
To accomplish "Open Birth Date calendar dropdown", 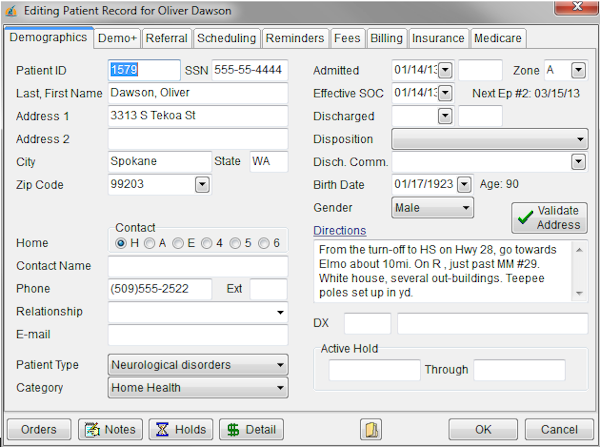I will 464,184.
